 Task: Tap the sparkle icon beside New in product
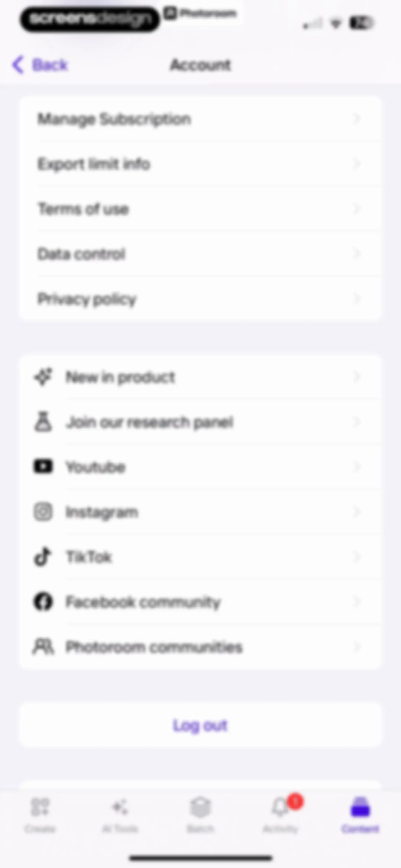pyautogui.click(x=43, y=377)
